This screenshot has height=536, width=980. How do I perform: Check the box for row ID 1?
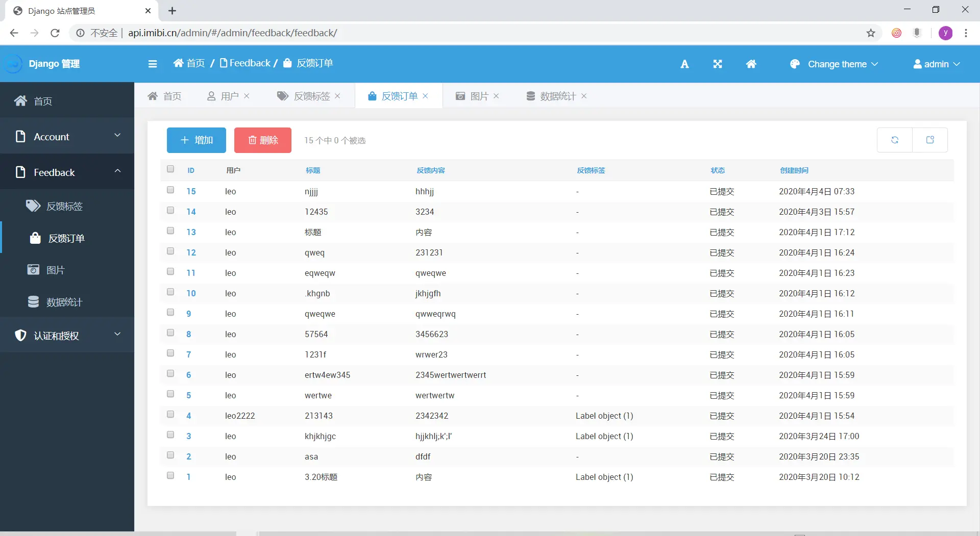(x=170, y=476)
